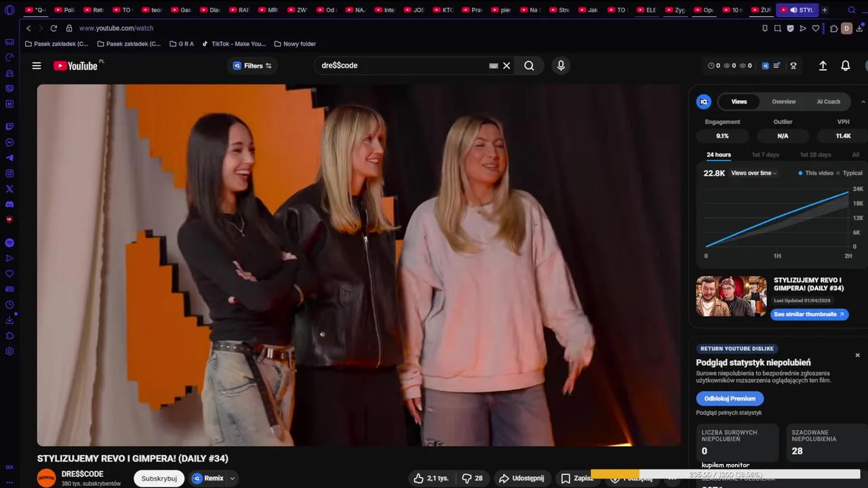
Task: Select the 1st 28 days range tab
Action: point(816,155)
